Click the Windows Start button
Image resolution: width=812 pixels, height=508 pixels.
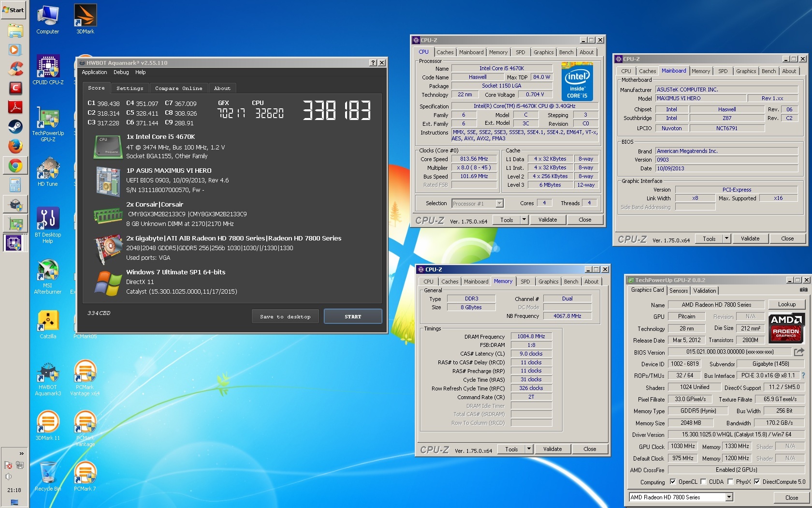(14, 10)
